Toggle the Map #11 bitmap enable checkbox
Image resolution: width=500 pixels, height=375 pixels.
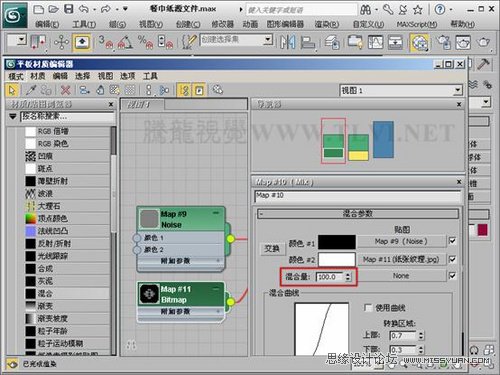(x=452, y=259)
